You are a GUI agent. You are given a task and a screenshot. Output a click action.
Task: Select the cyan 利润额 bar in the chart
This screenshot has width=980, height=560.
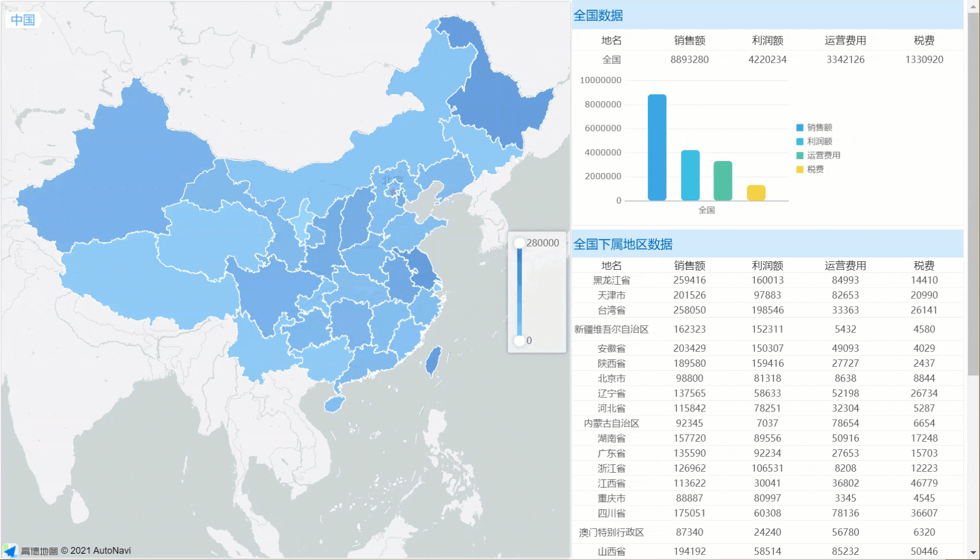(x=690, y=176)
